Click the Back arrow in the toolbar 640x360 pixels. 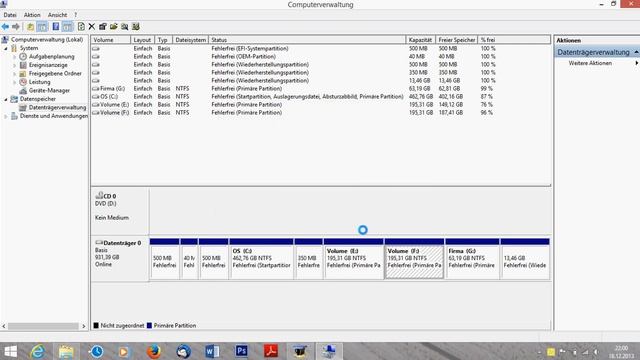point(5,27)
